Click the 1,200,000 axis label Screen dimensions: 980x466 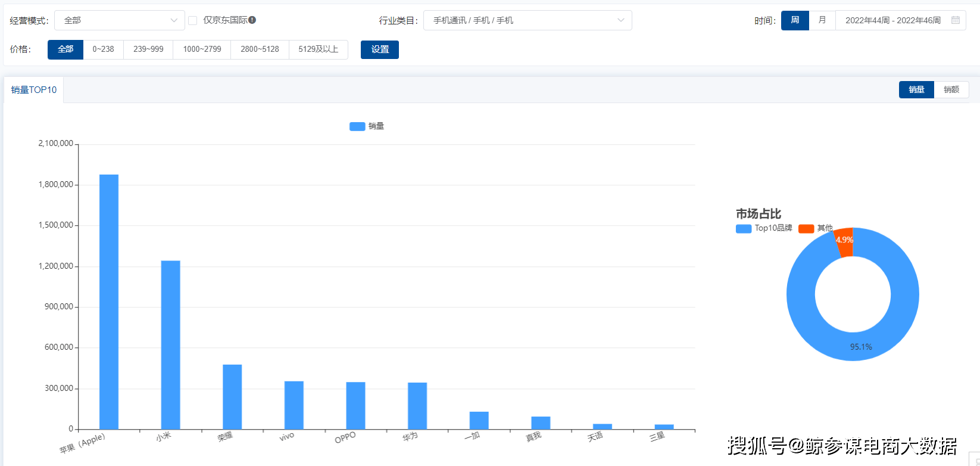[x=56, y=266]
